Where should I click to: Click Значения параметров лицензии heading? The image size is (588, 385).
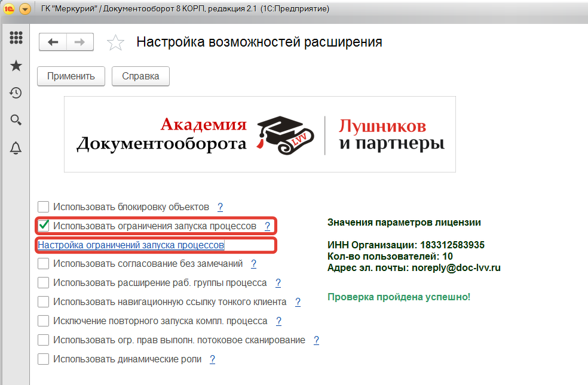404,223
